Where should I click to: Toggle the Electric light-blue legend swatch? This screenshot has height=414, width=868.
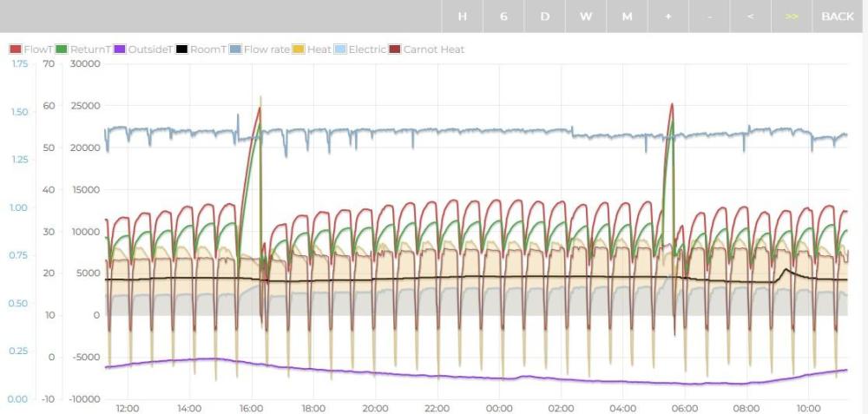(x=340, y=49)
